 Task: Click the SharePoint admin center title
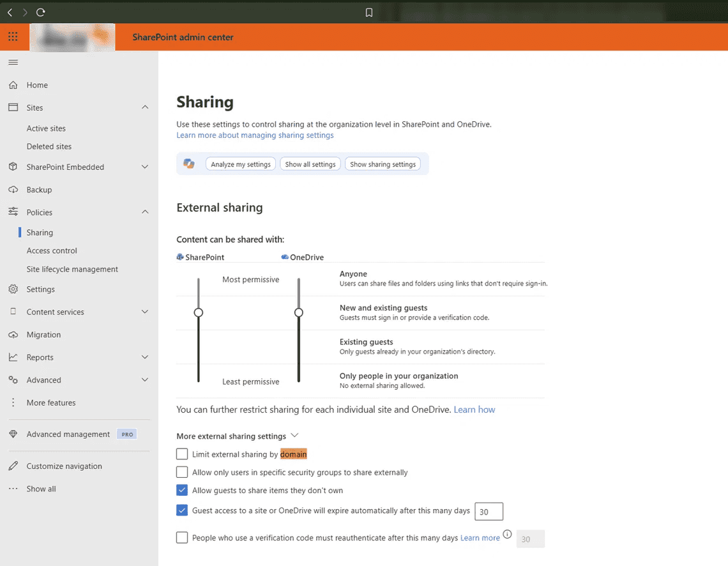tap(183, 37)
